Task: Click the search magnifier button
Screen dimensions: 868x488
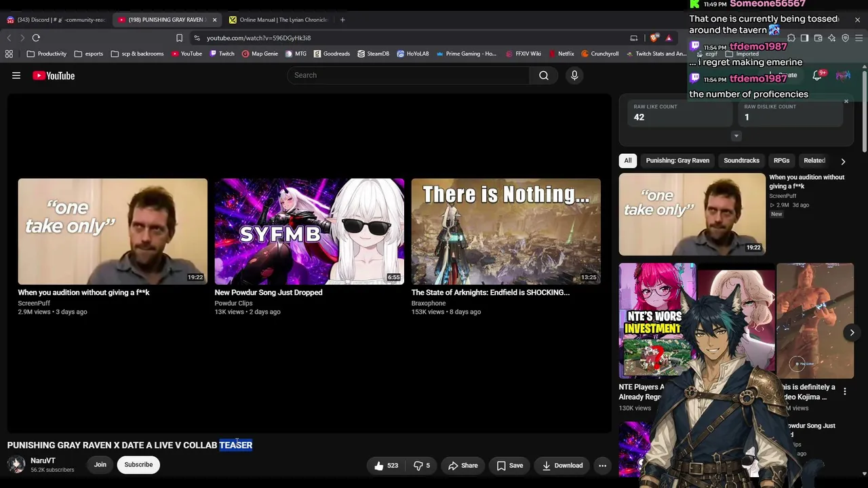Action: coord(544,75)
